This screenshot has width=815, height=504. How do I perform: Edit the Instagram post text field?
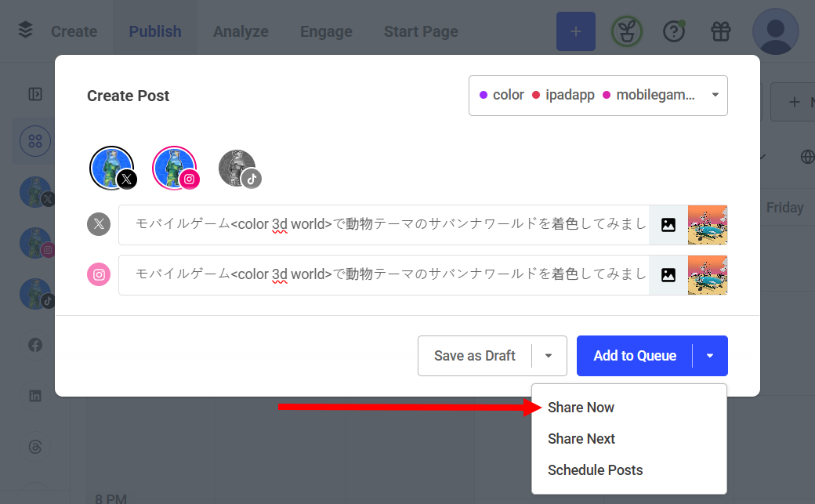pyautogui.click(x=384, y=274)
